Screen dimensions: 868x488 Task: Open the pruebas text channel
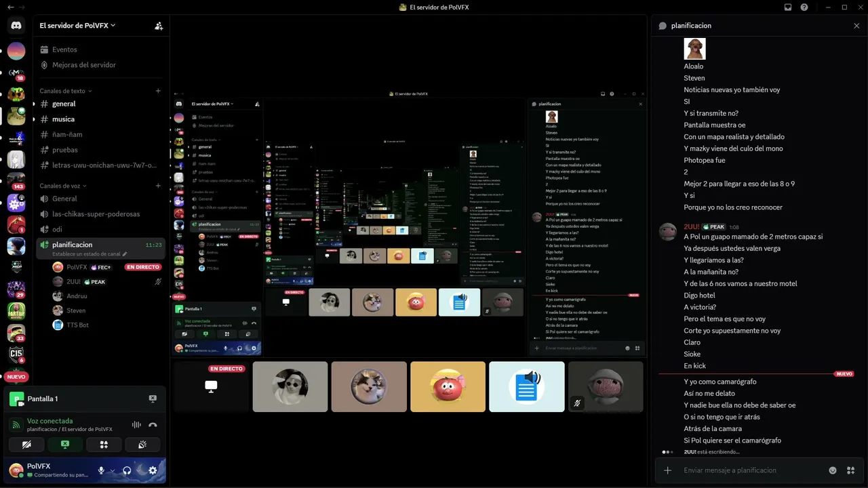click(x=65, y=150)
